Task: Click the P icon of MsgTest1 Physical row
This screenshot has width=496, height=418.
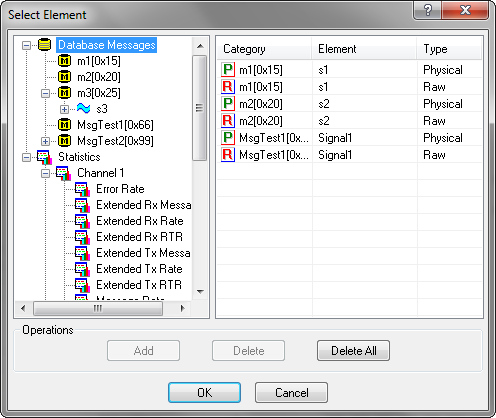Action: [x=228, y=138]
